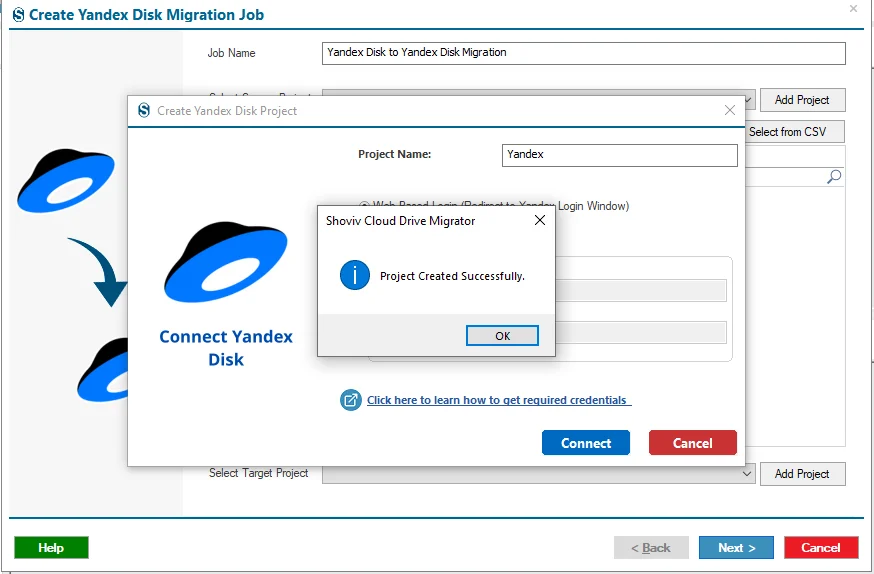874x574 pixels.
Task: Click Add Project next to Select Target Project
Action: pyautogui.click(x=803, y=474)
